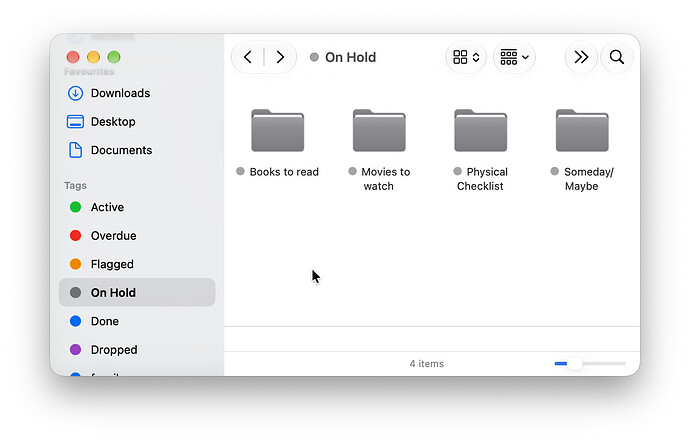Click the Tags section header

click(75, 186)
